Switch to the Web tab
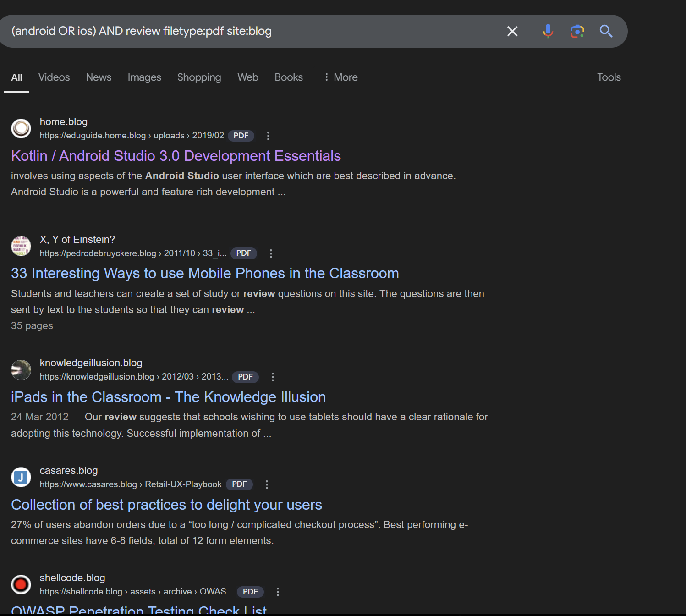 pyautogui.click(x=248, y=77)
